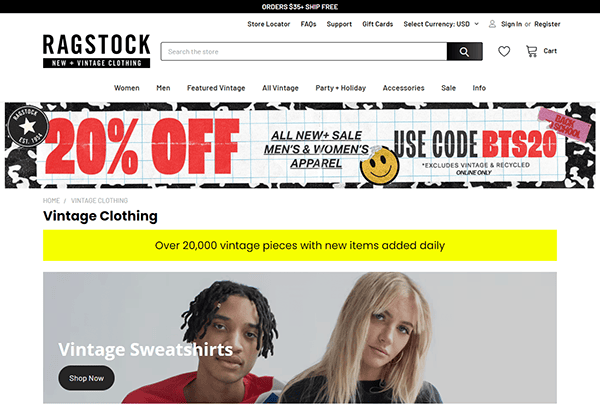The image size is (600, 413).
Task: Click the Register link
Action: 547,24
